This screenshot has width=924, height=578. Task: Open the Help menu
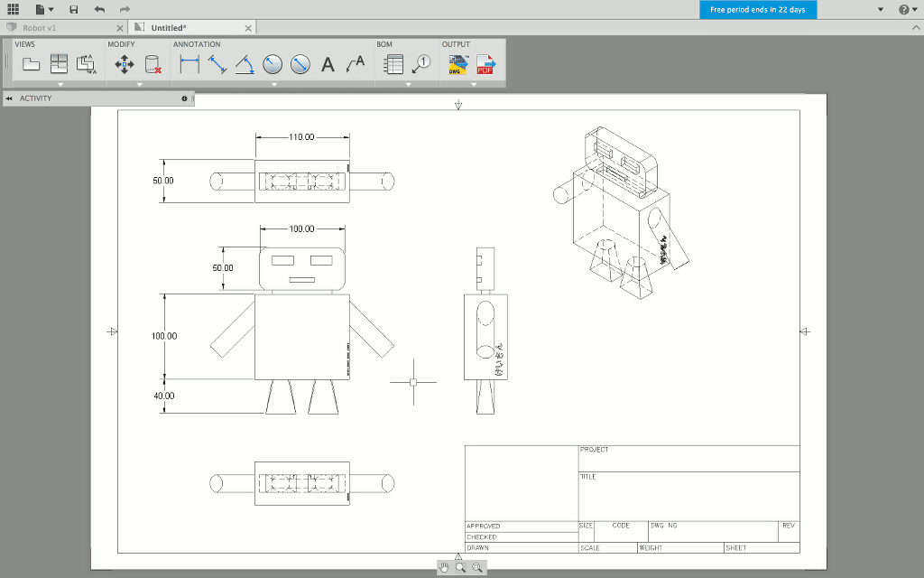click(x=907, y=9)
